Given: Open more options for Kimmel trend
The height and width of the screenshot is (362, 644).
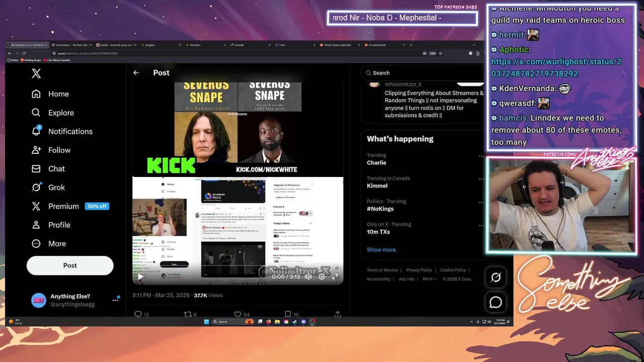Looking at the screenshot, I should pyautogui.click(x=481, y=179).
